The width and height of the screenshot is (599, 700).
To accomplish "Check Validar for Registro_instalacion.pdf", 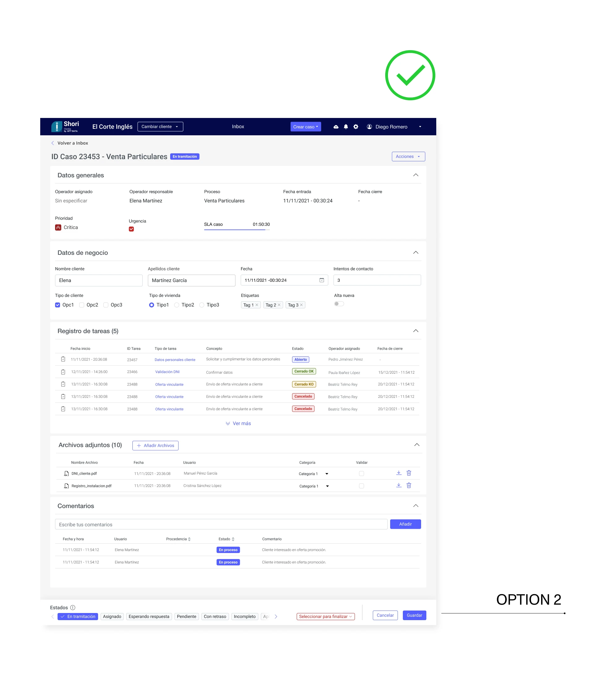I will click(362, 486).
